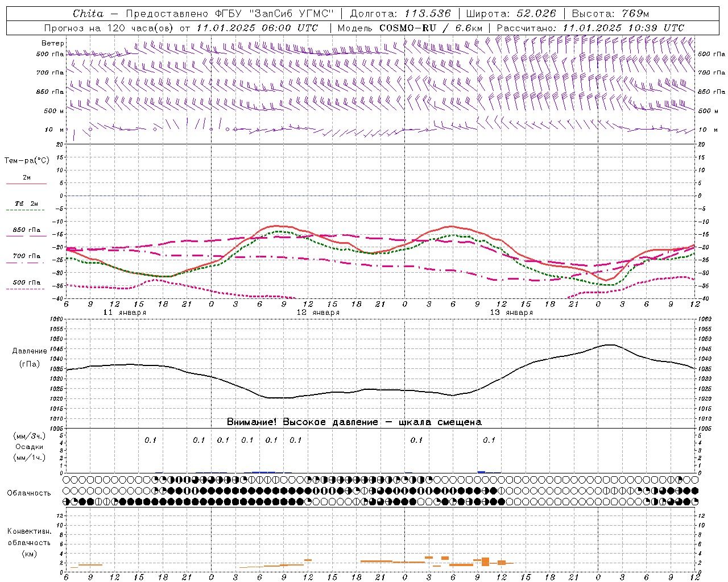Screen dimensions: 728x582
Task: Select the 'Td 2м' legend label
Action: 27,203
